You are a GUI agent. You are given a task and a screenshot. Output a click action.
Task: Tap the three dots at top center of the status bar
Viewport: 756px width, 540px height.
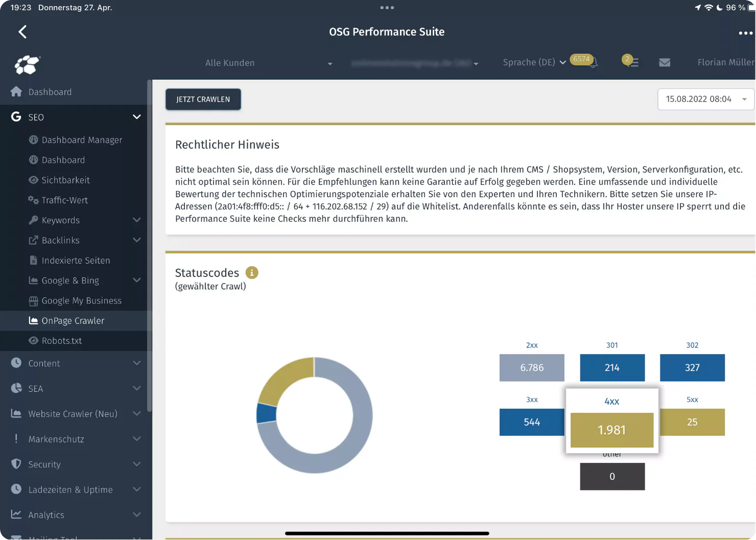click(387, 8)
